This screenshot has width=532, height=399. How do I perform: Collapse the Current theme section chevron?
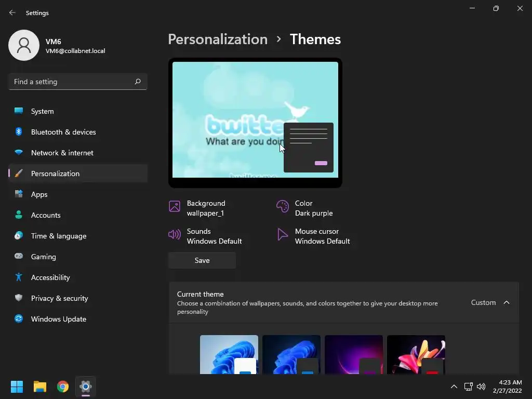[507, 302]
